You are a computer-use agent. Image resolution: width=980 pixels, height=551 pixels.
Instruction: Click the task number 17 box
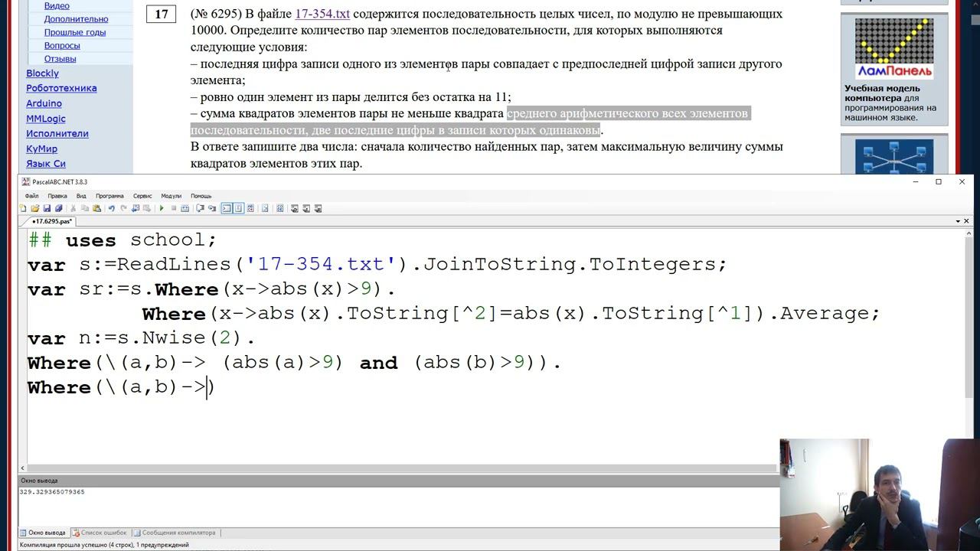pyautogui.click(x=162, y=14)
